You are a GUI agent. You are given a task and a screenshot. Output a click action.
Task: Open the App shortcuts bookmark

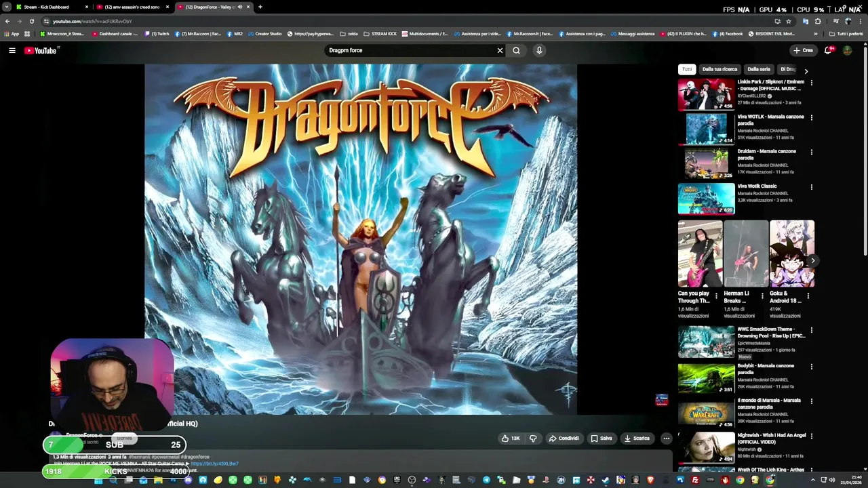coord(11,34)
